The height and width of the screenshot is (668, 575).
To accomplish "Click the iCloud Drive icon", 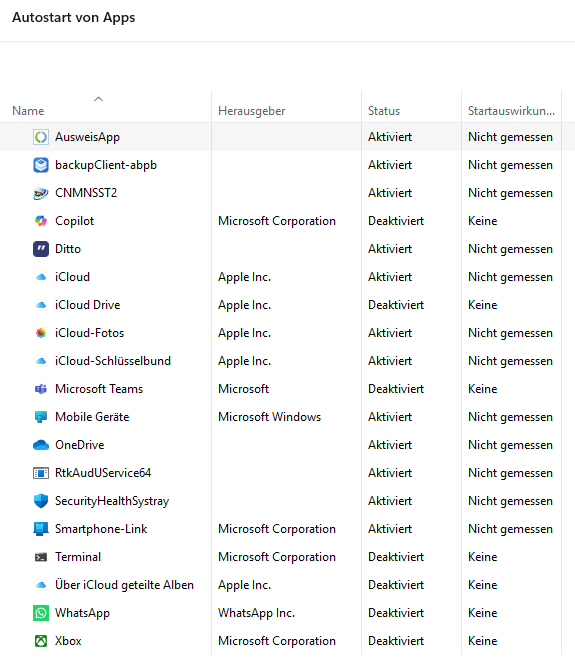I will (x=41, y=305).
